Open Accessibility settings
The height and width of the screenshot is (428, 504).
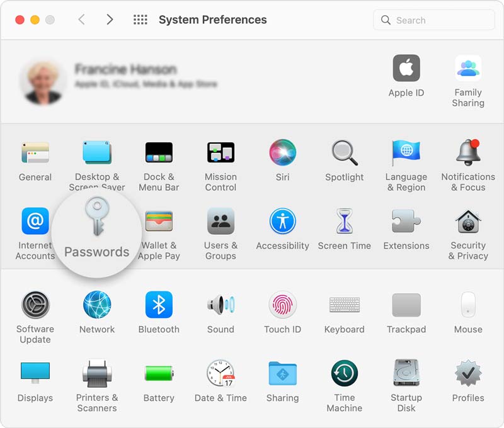pyautogui.click(x=282, y=222)
